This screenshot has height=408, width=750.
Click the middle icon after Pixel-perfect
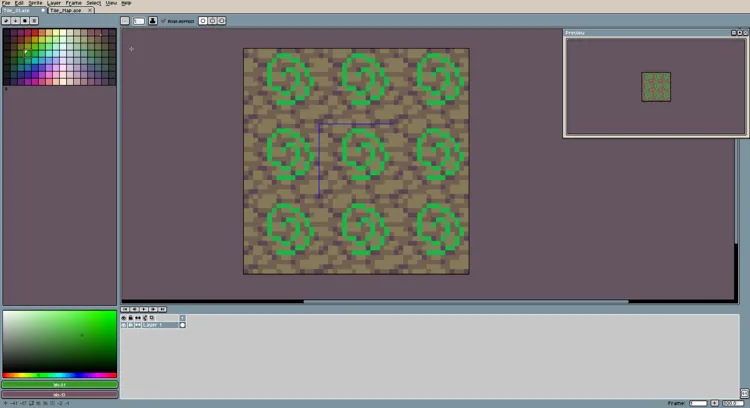tap(212, 21)
